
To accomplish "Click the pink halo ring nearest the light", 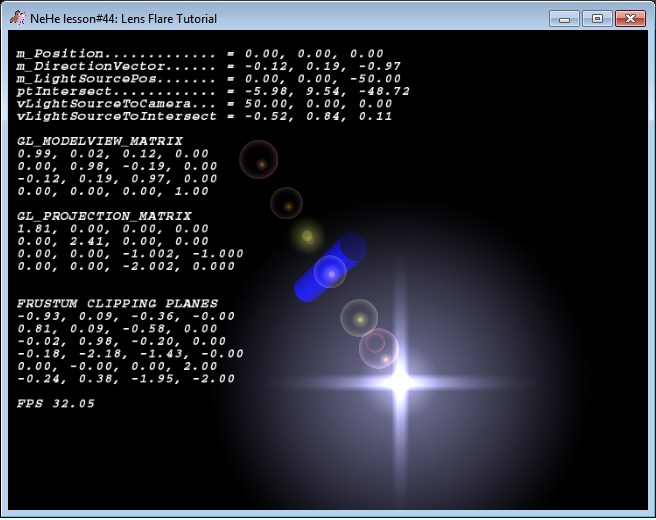I will click(378, 348).
